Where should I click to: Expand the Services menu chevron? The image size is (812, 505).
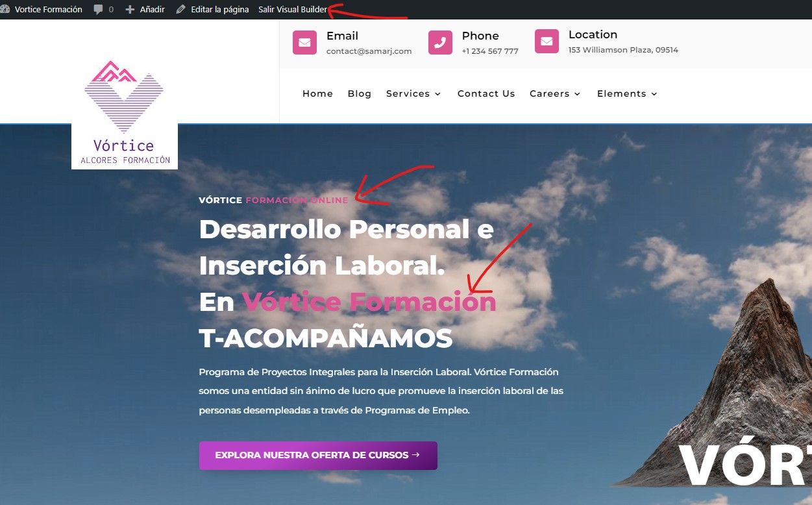point(437,94)
